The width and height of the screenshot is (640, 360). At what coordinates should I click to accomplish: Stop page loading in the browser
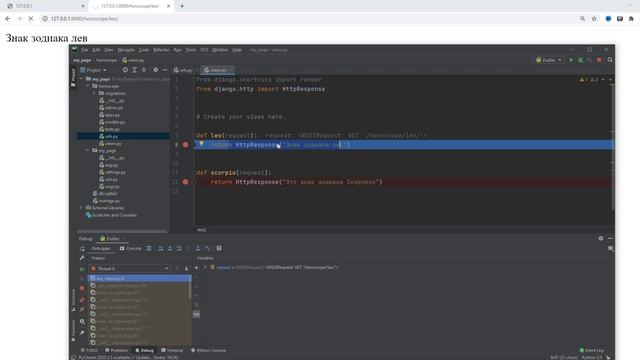tap(31, 19)
